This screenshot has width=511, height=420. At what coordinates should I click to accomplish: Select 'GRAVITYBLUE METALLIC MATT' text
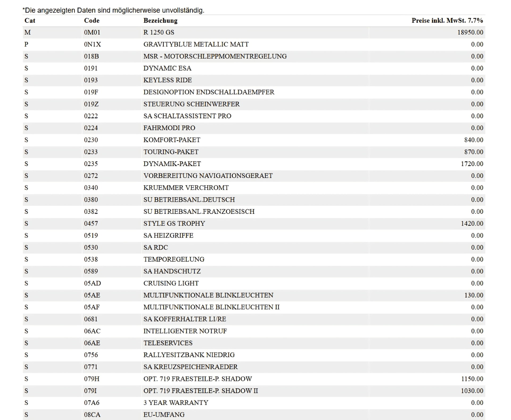click(196, 44)
